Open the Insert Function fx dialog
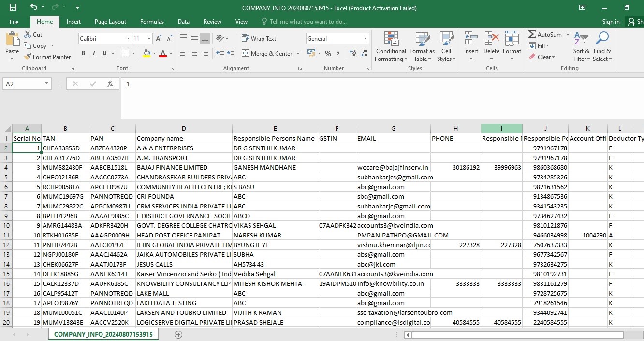The width and height of the screenshot is (644, 341). pyautogui.click(x=110, y=84)
